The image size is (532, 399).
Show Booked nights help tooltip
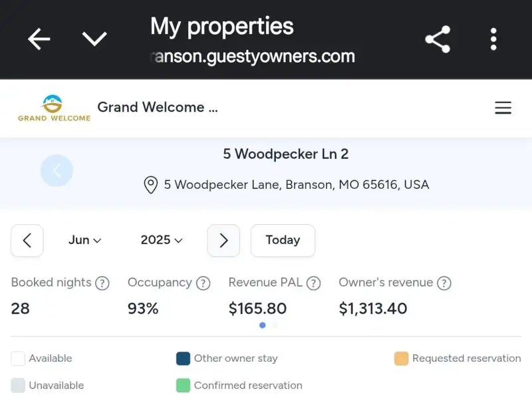[102, 283]
